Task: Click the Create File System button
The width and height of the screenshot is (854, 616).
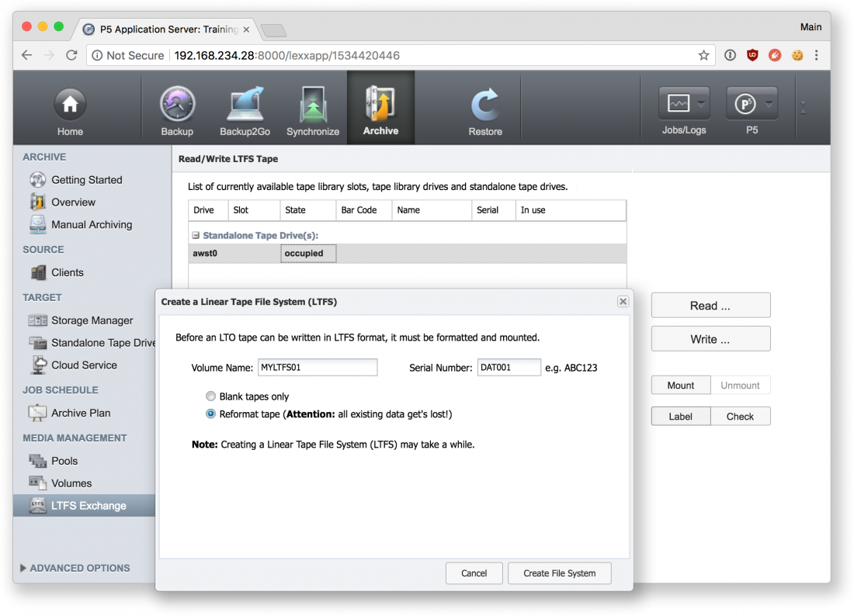Action: point(559,573)
